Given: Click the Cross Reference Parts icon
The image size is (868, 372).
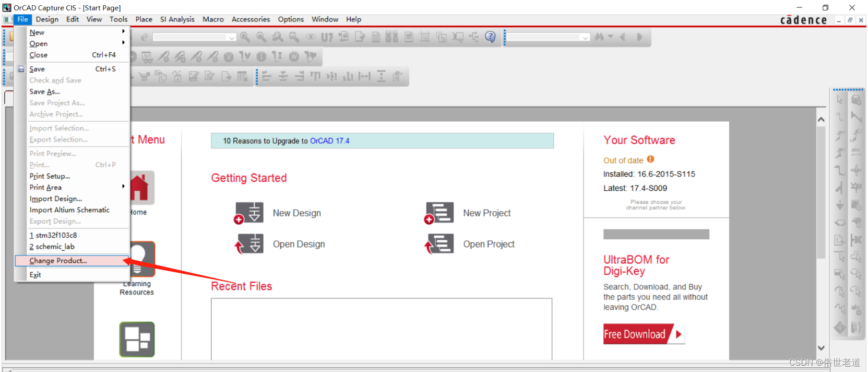Looking at the screenshot, I should click(392, 37).
